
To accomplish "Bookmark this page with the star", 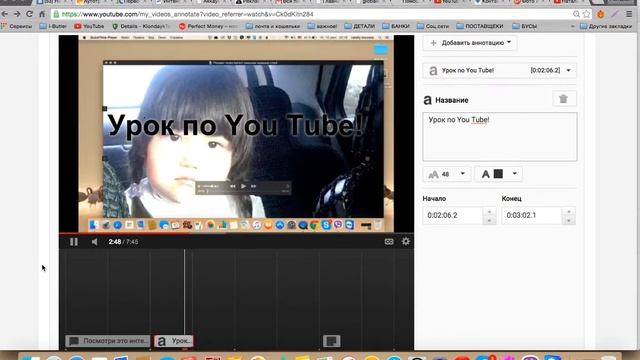I will (x=587, y=14).
